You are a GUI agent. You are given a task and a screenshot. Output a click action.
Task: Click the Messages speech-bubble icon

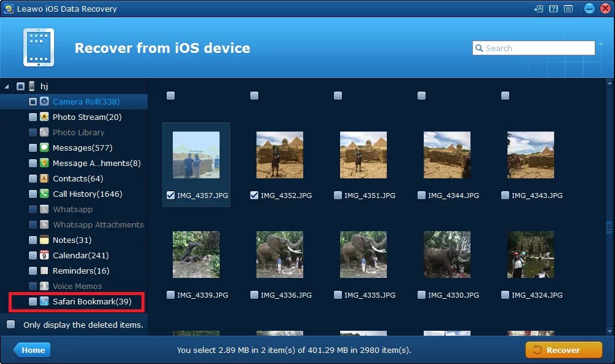pos(43,148)
